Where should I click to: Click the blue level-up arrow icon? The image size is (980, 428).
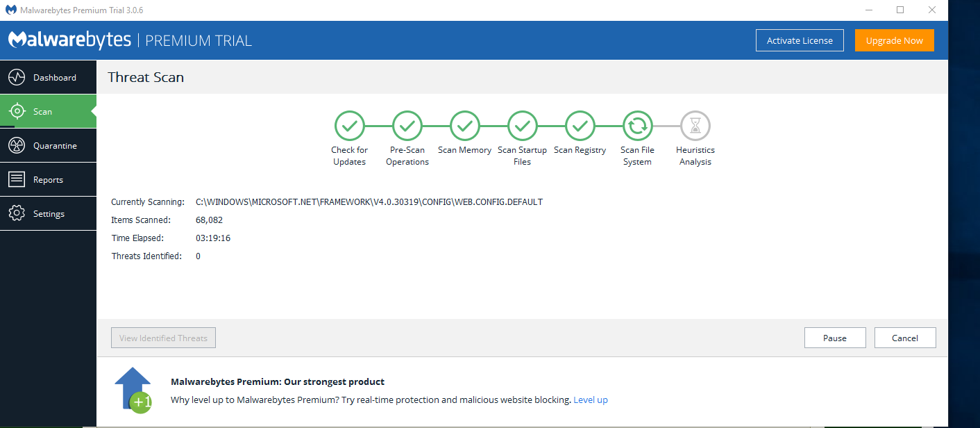coord(133,390)
